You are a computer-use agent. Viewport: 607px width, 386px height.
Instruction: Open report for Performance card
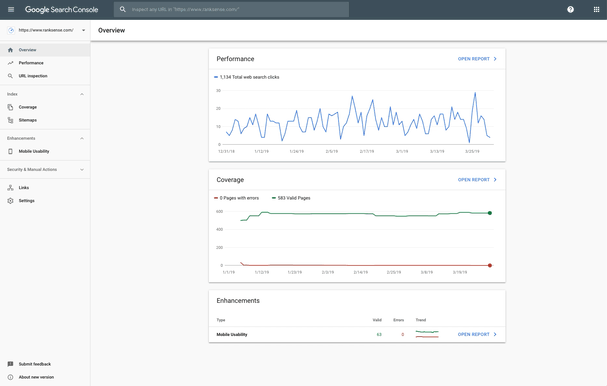(x=477, y=59)
